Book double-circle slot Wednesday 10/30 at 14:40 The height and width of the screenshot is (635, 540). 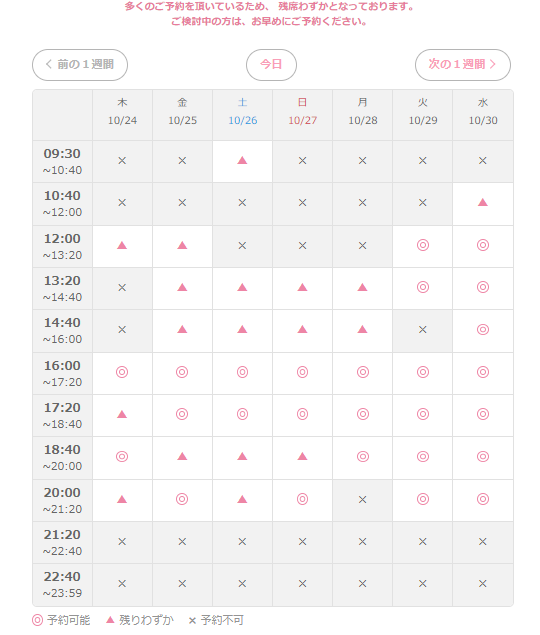tap(482, 330)
